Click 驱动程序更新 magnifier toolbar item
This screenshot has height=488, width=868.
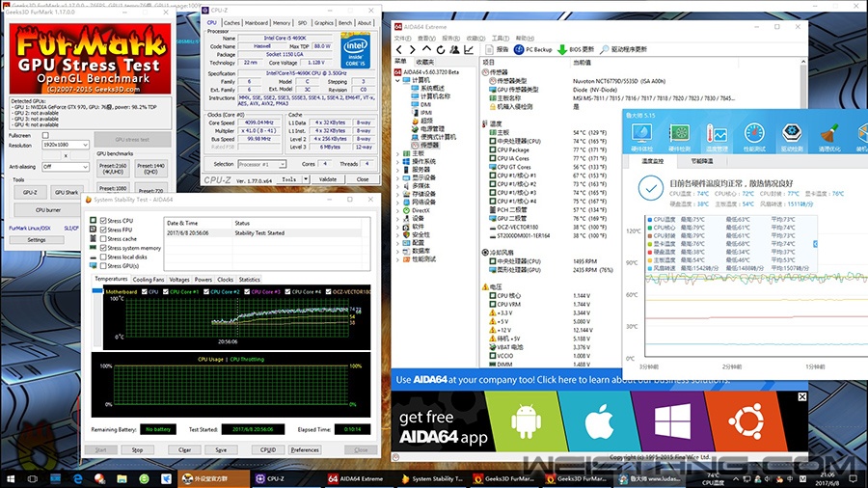(623, 50)
